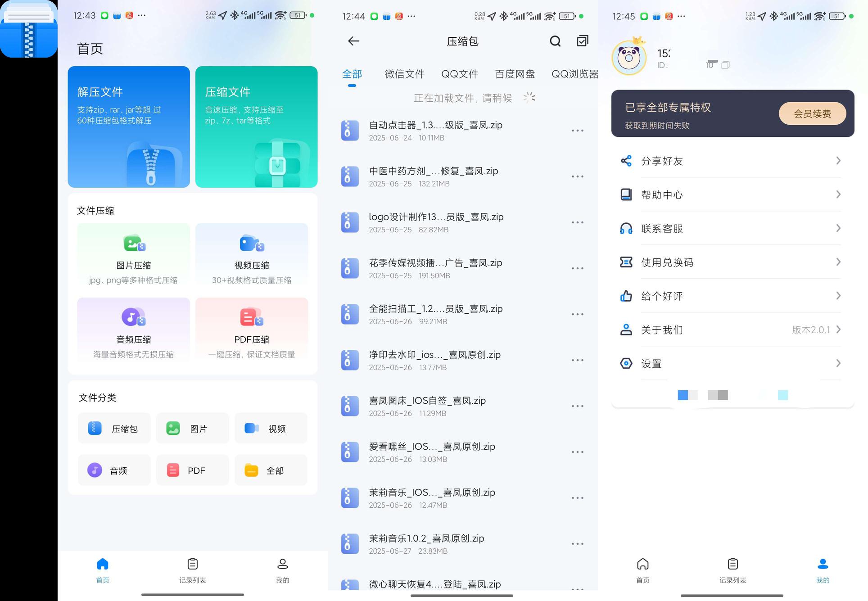Open more options for 喜凤图床 zip

[x=577, y=407]
